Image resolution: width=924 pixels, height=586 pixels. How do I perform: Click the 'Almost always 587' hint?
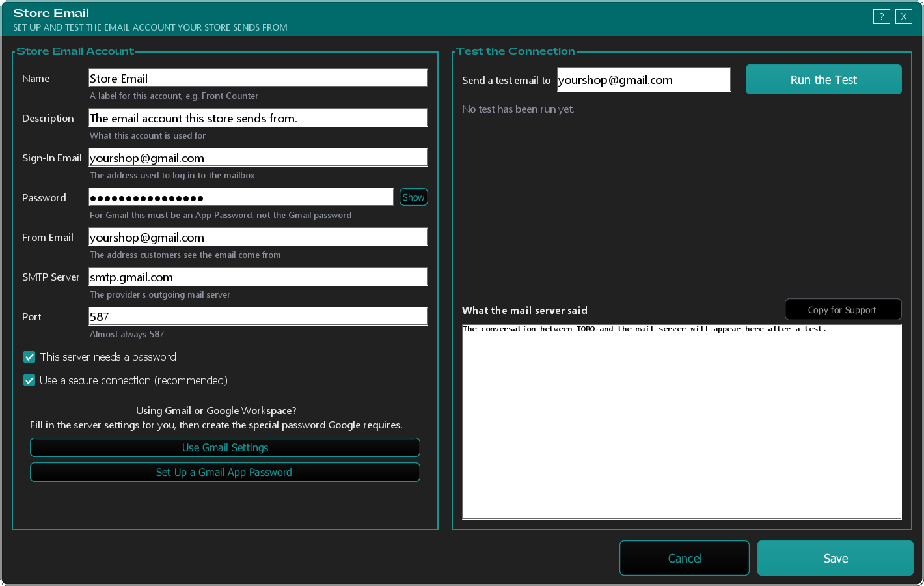coord(127,334)
